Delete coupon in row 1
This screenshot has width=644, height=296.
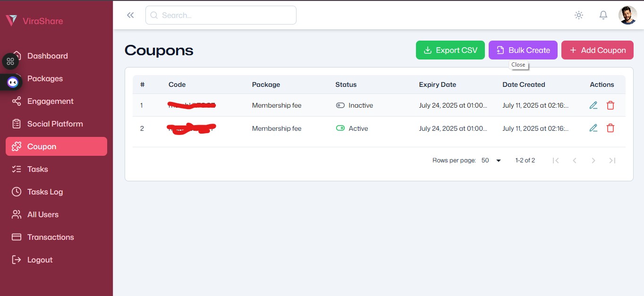(610, 105)
